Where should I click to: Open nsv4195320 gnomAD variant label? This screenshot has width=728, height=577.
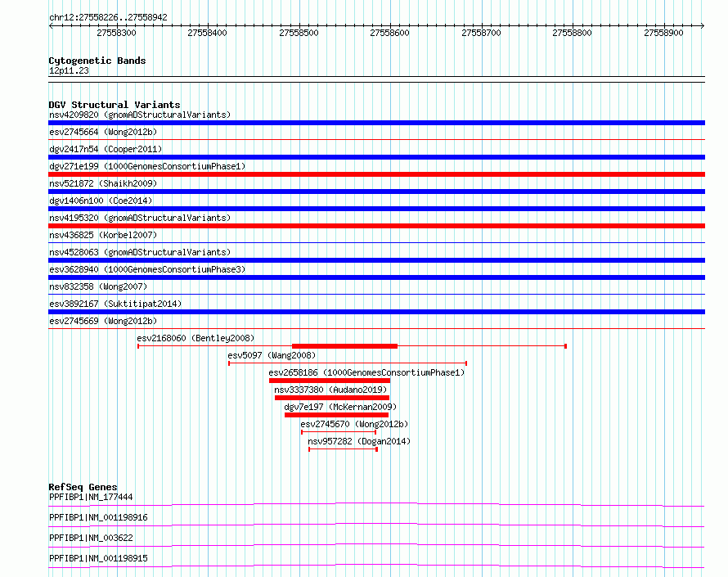[140, 218]
